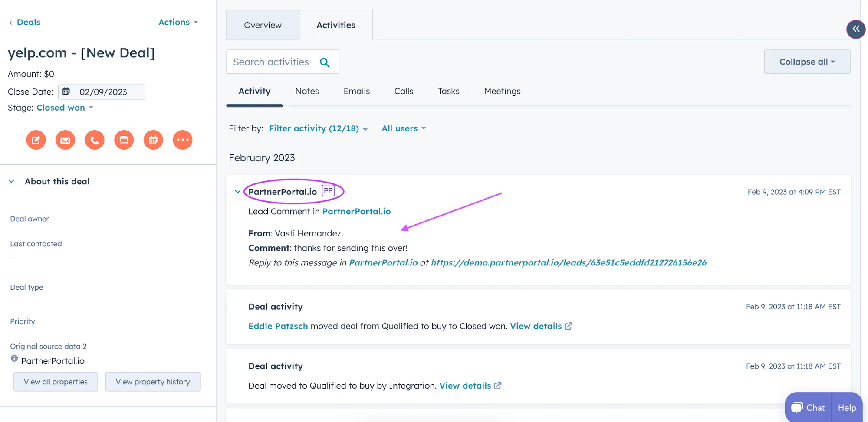Viewport: 868px width, 422px height.
Task: Click the Chat bubble icon
Action: [x=797, y=408]
